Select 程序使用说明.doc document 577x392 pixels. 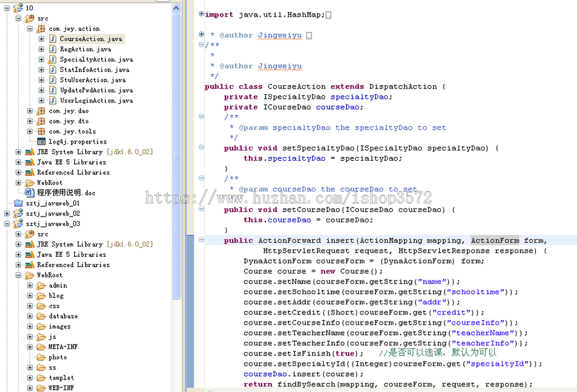coord(66,193)
